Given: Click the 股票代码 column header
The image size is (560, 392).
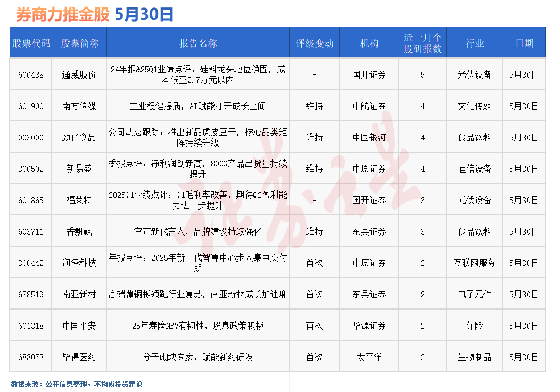Looking at the screenshot, I should tap(31, 43).
